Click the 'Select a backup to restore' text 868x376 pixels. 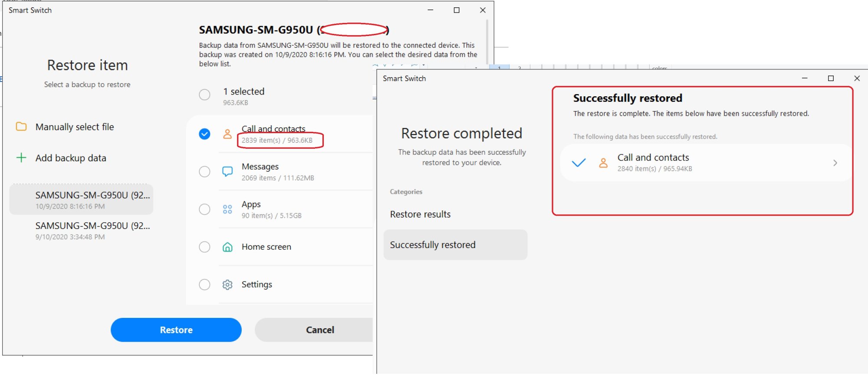tap(87, 85)
